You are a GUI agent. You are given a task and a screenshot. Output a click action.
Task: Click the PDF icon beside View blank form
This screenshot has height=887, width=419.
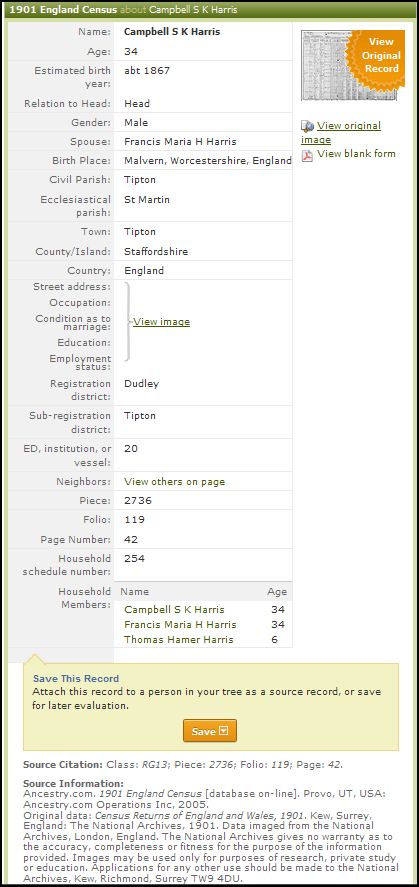(x=307, y=155)
